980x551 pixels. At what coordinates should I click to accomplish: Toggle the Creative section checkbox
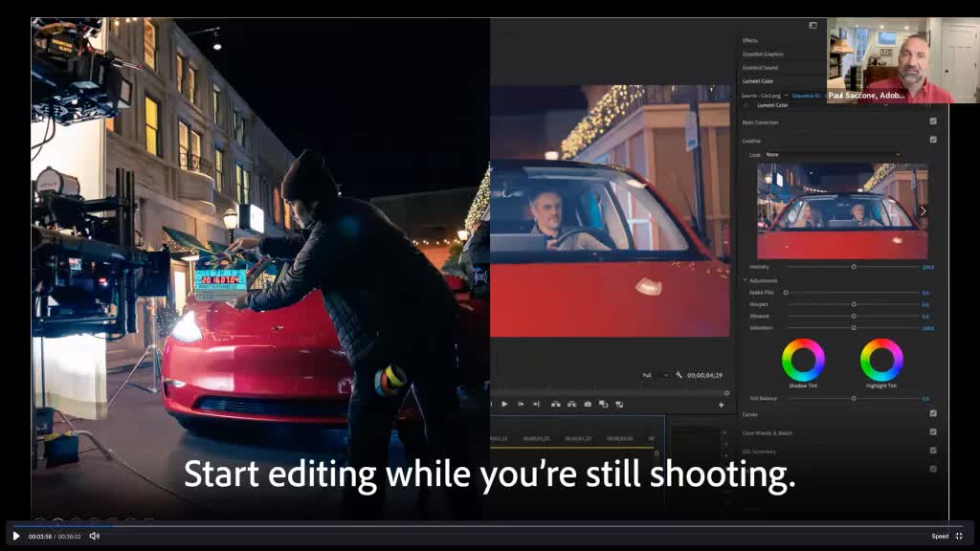point(933,140)
